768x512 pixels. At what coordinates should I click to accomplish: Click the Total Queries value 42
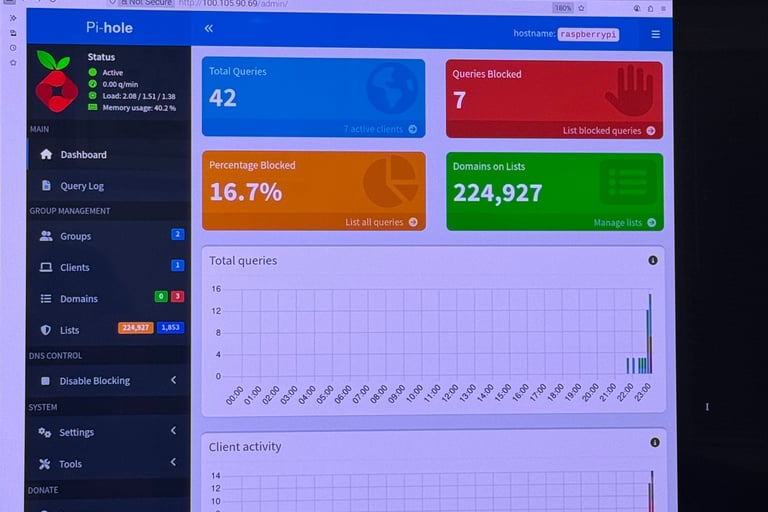point(223,98)
